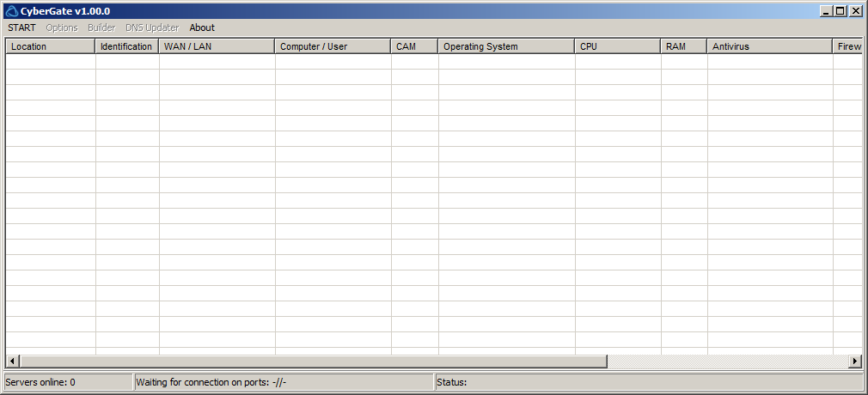
Task: Click the horizontal scrollbar right arrow
Action: (x=855, y=362)
